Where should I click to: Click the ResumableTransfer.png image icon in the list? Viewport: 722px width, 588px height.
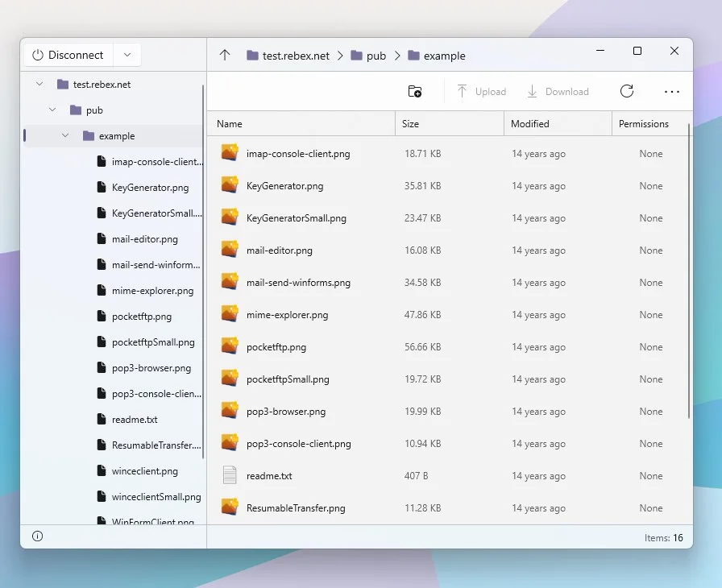click(230, 507)
